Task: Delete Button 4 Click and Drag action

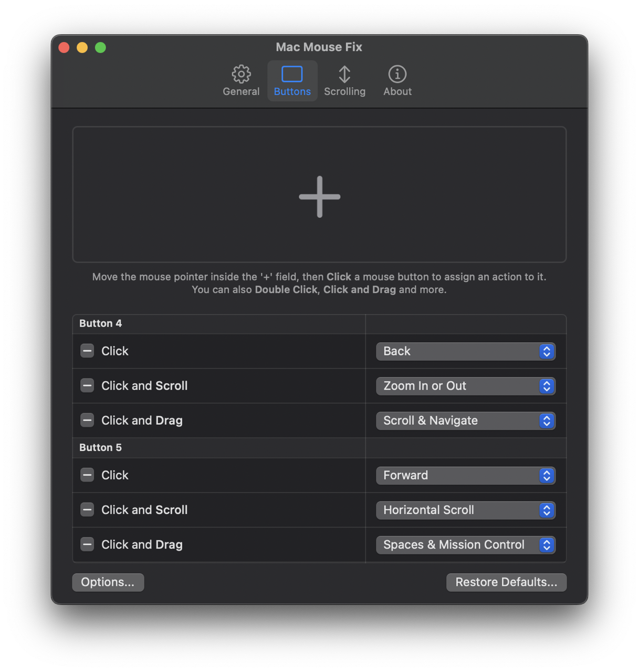Action: tap(87, 420)
